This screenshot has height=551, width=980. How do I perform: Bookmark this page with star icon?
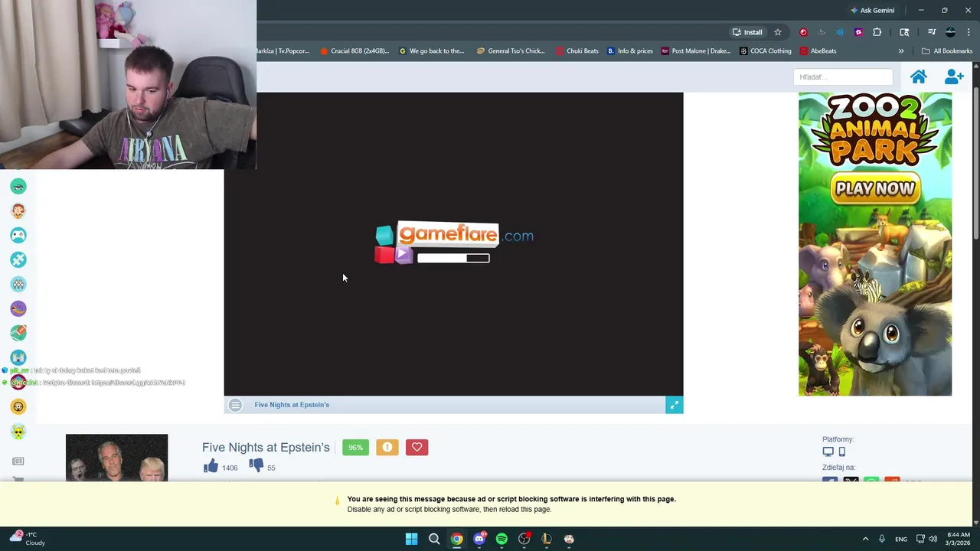click(x=778, y=32)
